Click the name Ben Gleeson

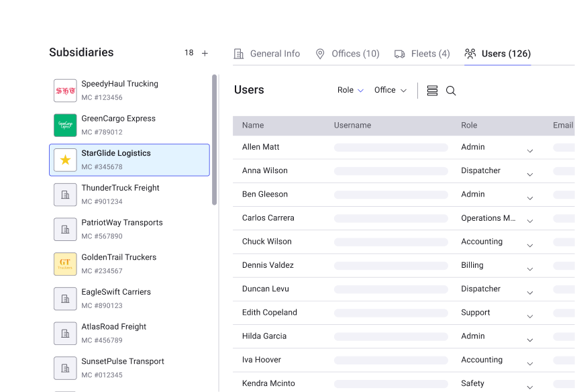[265, 195]
